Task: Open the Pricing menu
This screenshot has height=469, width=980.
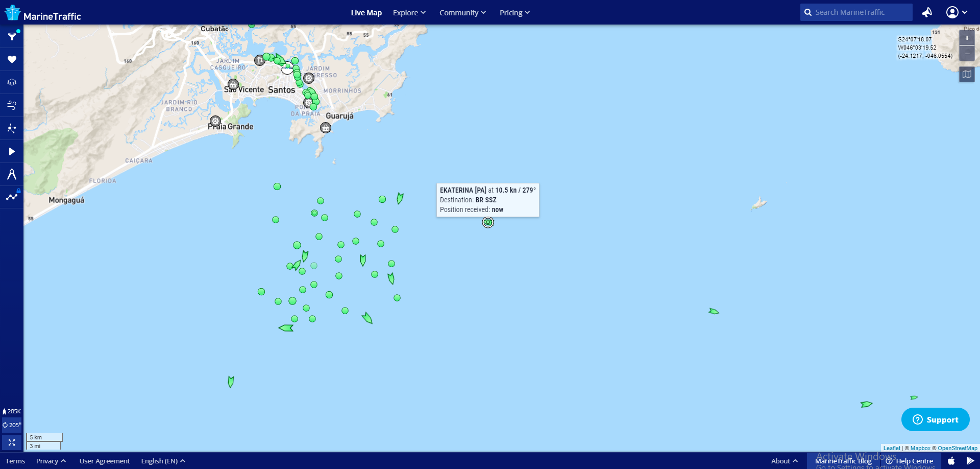Action: coord(514,13)
